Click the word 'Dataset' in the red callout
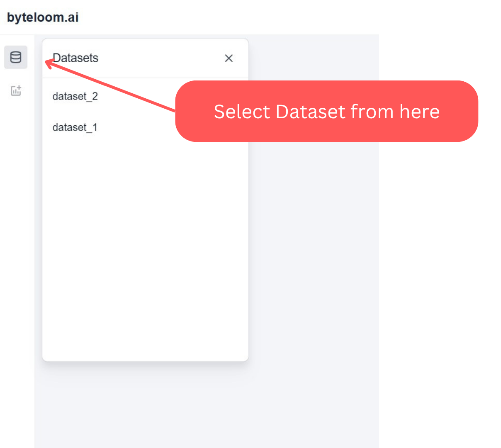Screen dimensions: 501x448 pyautogui.click(x=311, y=112)
